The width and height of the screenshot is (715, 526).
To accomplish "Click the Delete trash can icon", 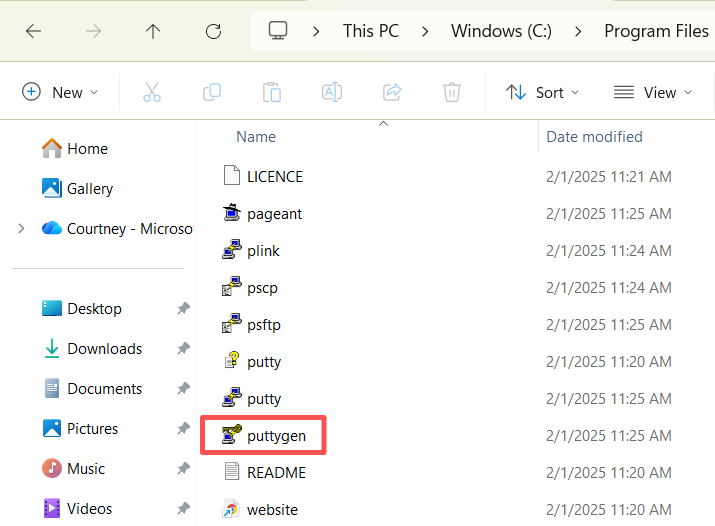I will tap(452, 93).
